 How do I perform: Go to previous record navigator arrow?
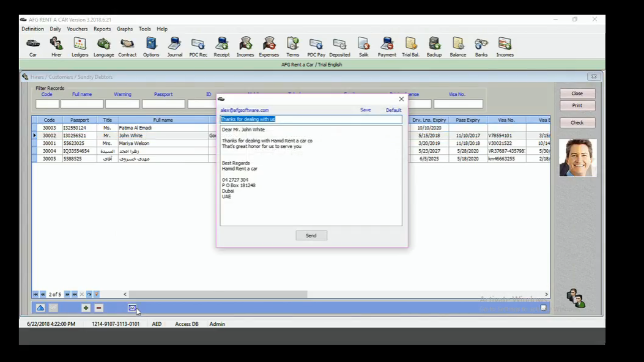point(43,294)
